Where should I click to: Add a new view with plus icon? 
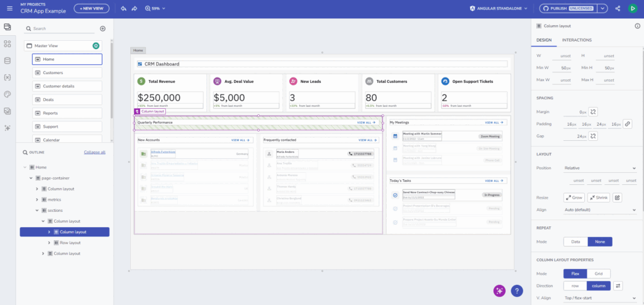point(103,29)
